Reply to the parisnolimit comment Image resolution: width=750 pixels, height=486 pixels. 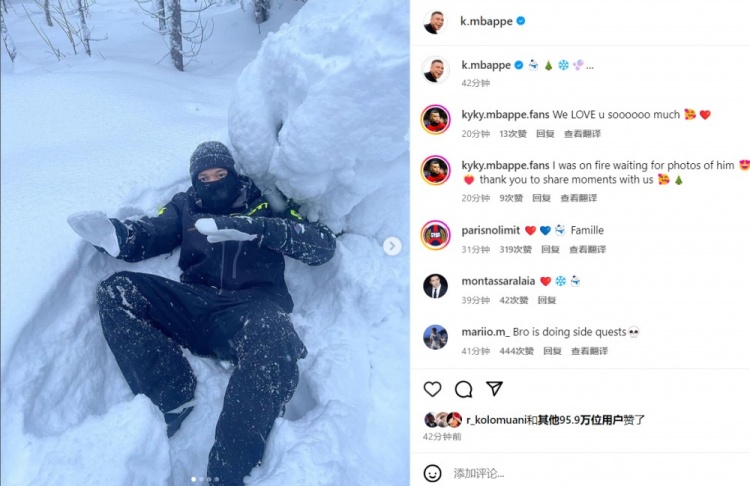coord(550,249)
